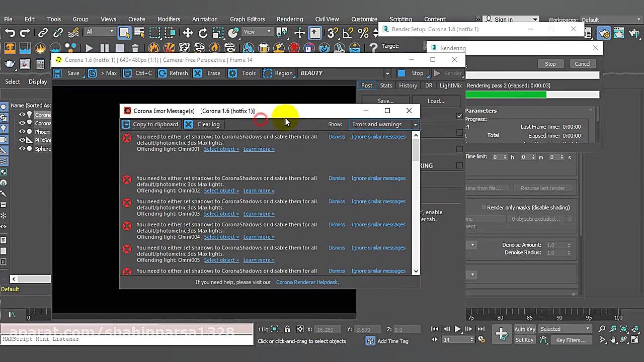Screen dimensions: 644x362
Task: Click the Clear log button
Action: pyautogui.click(x=203, y=124)
